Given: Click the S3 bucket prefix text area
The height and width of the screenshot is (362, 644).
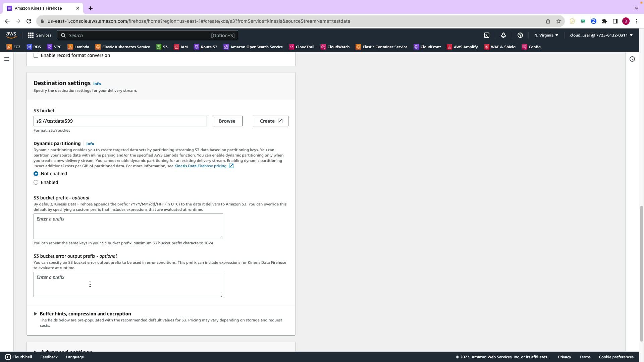Looking at the screenshot, I should pos(128,226).
